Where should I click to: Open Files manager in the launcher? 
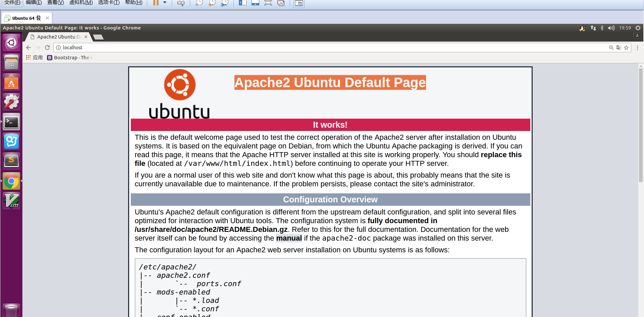11,63
